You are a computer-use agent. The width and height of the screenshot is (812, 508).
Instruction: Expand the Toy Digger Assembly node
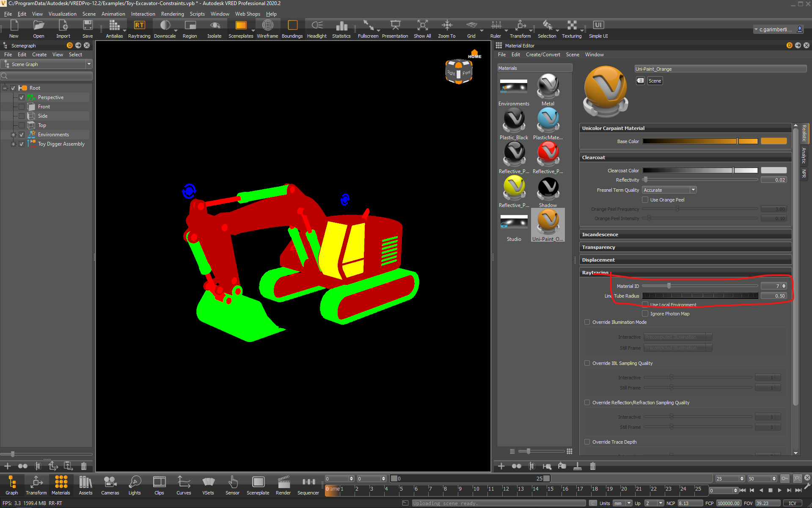[13, 144]
